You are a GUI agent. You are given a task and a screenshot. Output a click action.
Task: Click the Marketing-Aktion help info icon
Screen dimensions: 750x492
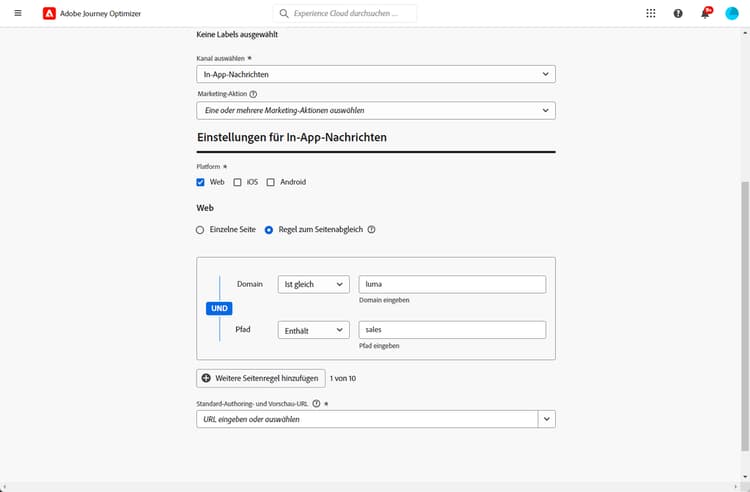pos(253,94)
